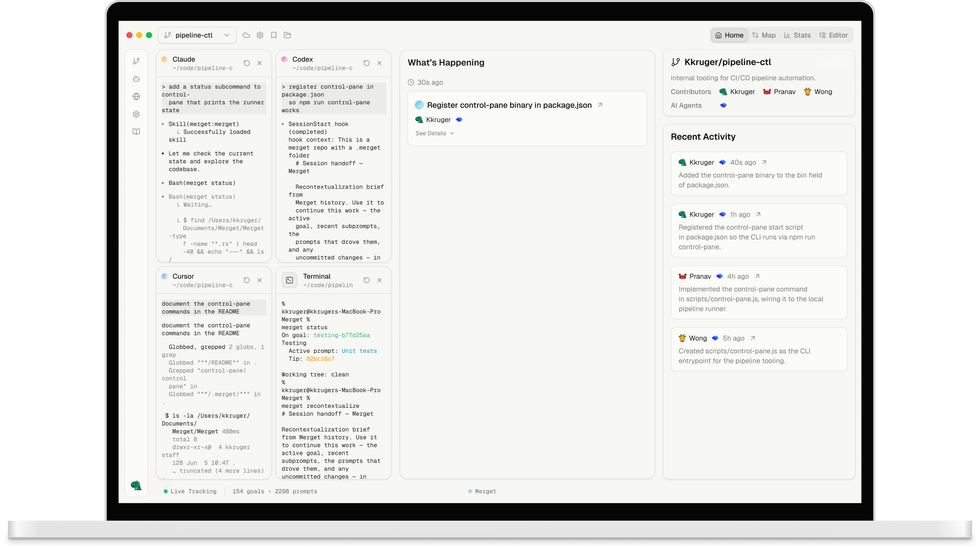Click the 154 goals status bar text
This screenshot has height=547, width=980.
point(248,491)
